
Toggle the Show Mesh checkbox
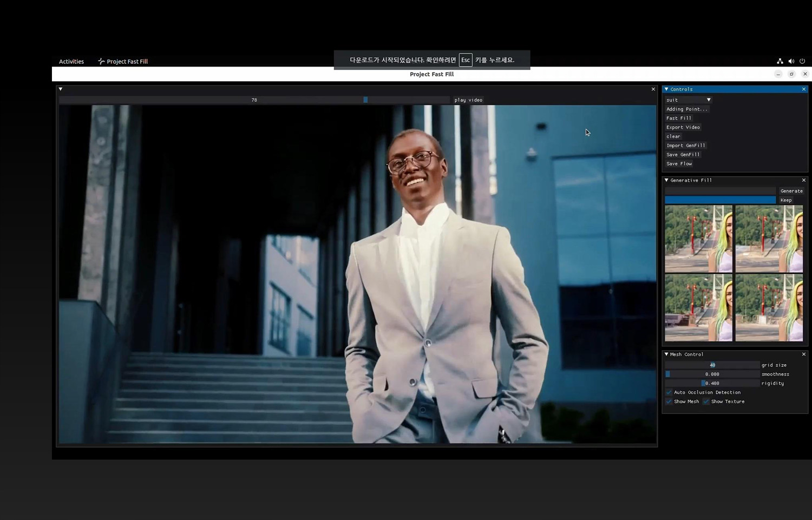(x=669, y=401)
